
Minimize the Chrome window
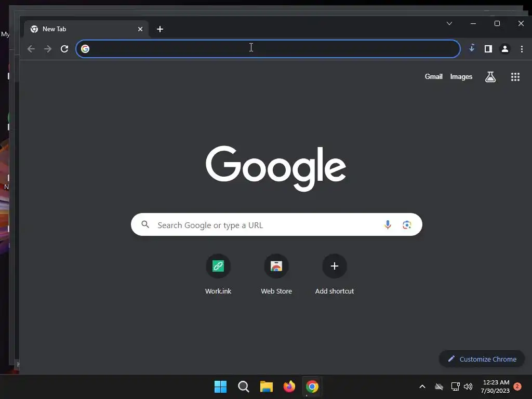(473, 23)
